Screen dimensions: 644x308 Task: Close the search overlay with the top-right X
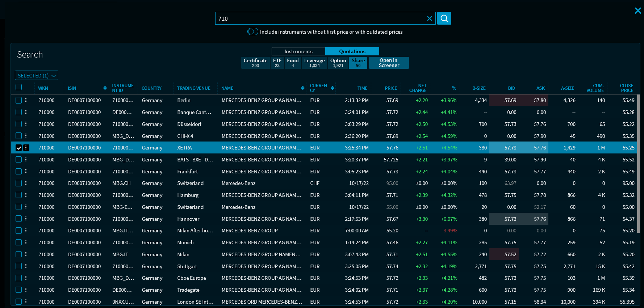click(x=638, y=11)
